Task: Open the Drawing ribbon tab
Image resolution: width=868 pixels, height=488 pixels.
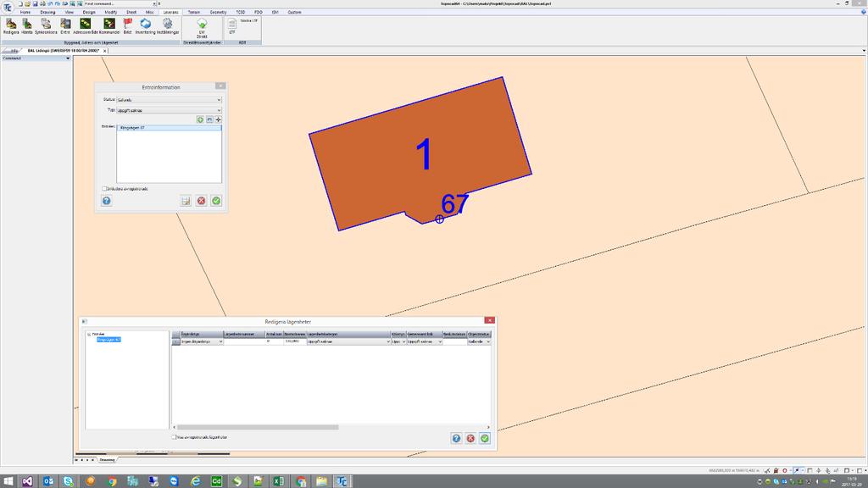Action: [x=47, y=12]
